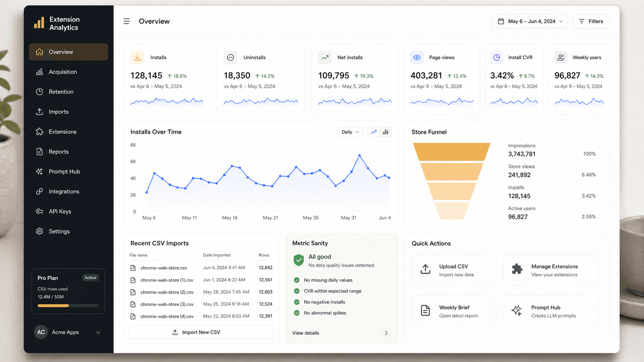Click the 403,281 page views value
Screen dimensions: 644x362
(x=426, y=76)
